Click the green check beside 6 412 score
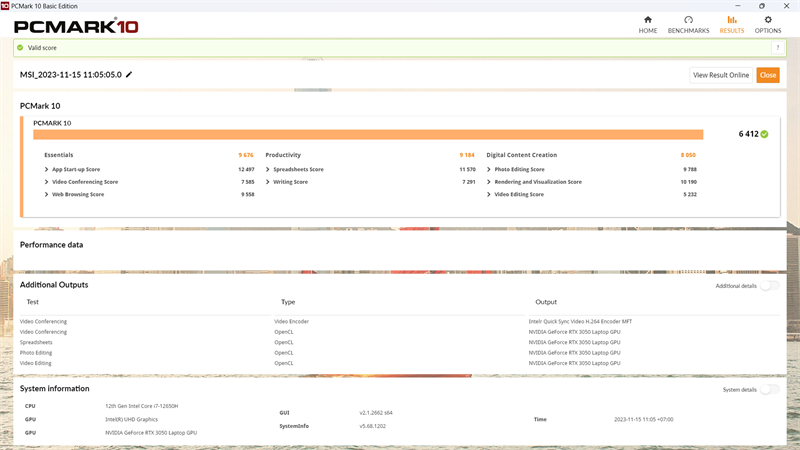The image size is (800, 450). [x=764, y=134]
